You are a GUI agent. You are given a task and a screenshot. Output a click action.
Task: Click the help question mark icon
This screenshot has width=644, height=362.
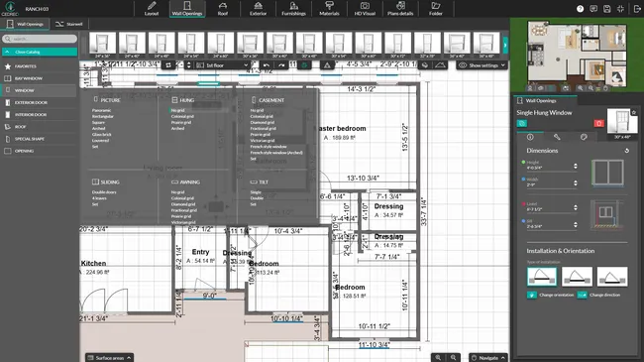(x=580, y=9)
